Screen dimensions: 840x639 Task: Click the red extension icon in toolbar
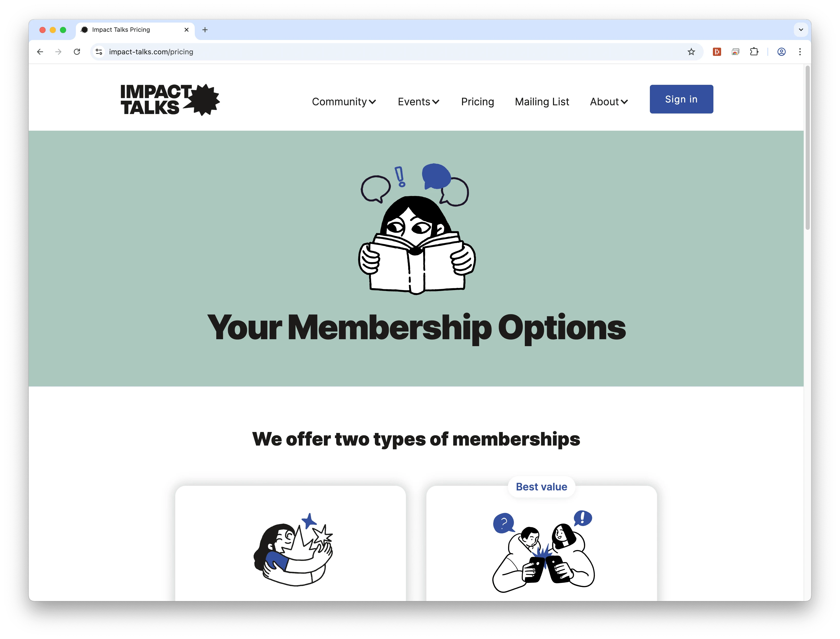point(717,52)
